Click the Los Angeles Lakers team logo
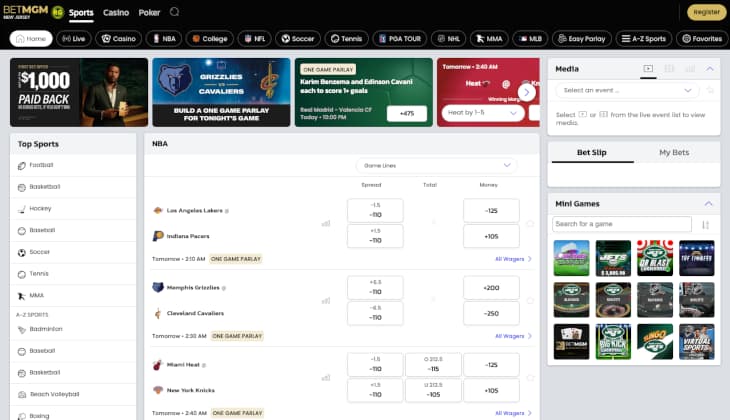730x420 pixels. 158,210
